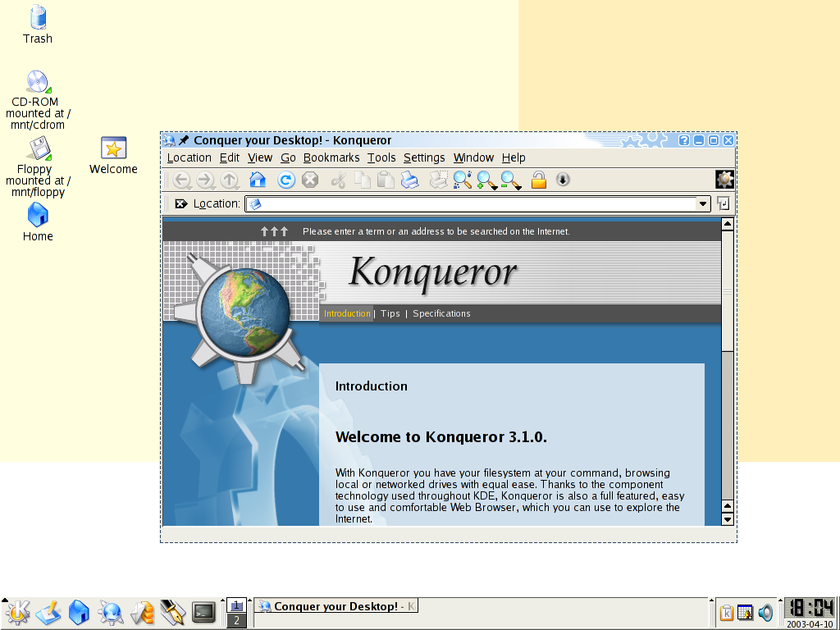Print the document with printer icon
This screenshot has width=840, height=630.
pyautogui.click(x=410, y=180)
